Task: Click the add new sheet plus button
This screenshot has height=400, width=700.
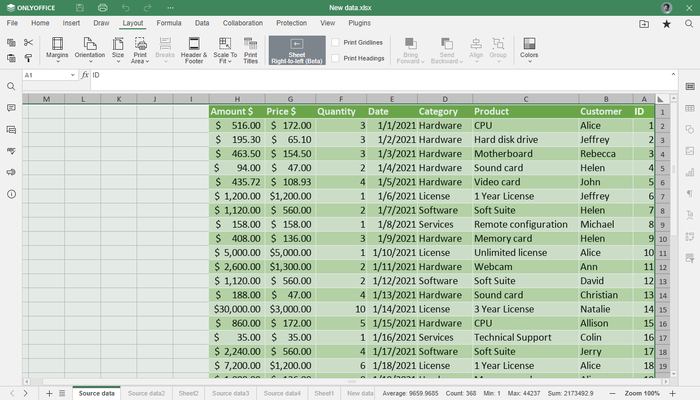Action: click(x=48, y=393)
